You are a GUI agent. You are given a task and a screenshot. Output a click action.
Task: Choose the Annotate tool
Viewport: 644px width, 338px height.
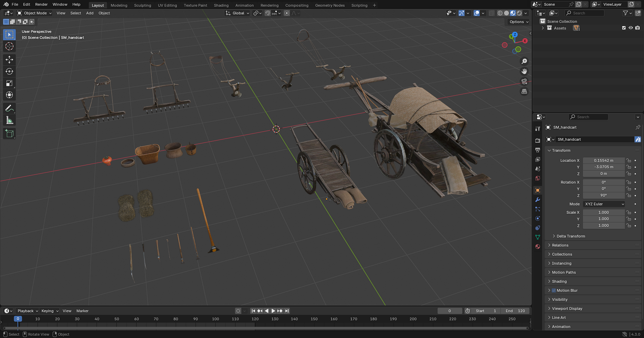[9, 109]
